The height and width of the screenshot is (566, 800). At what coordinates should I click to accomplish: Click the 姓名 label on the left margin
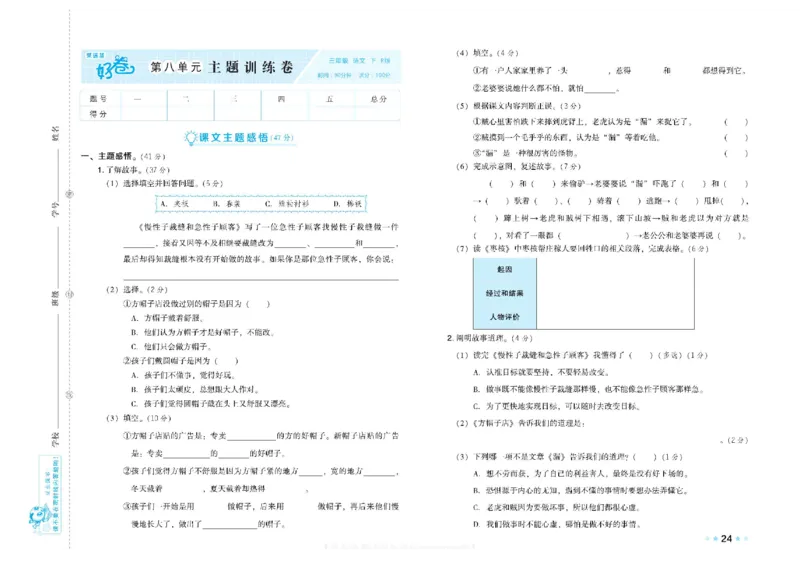point(56,134)
